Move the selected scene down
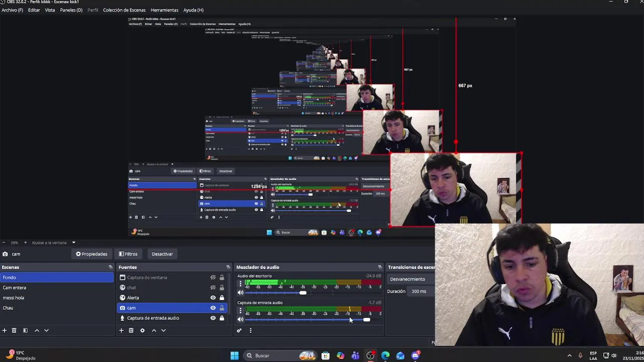The width and height of the screenshot is (644, 362). 46,330
